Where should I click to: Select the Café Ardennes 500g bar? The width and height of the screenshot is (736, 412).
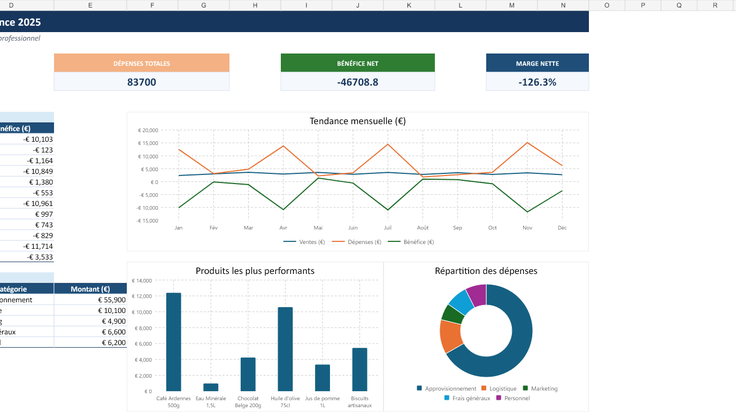(x=174, y=342)
